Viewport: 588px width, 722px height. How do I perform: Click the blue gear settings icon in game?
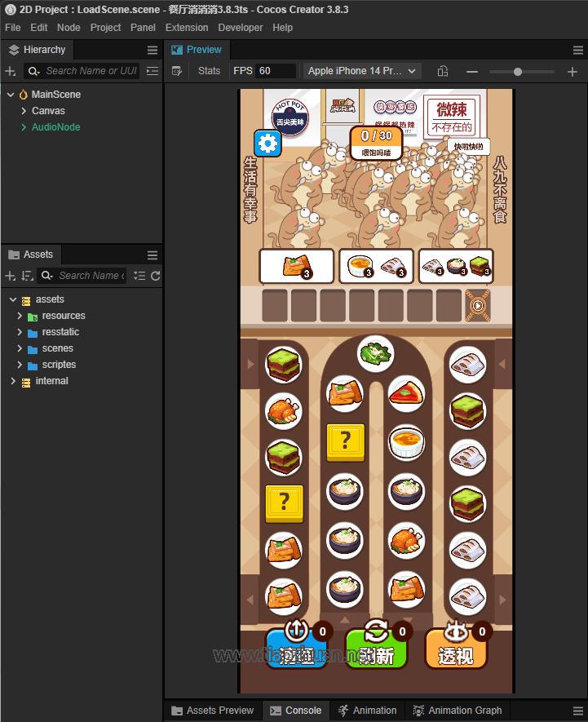coord(267,144)
